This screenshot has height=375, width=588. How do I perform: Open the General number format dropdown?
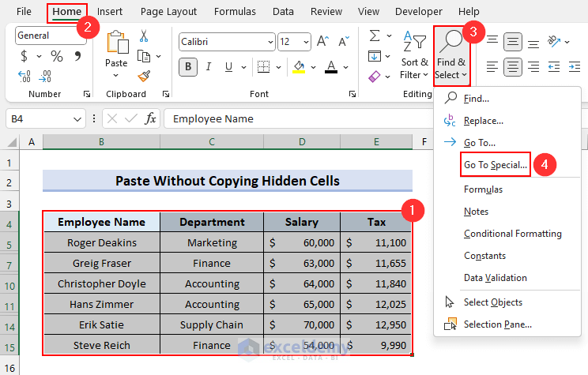coord(79,36)
